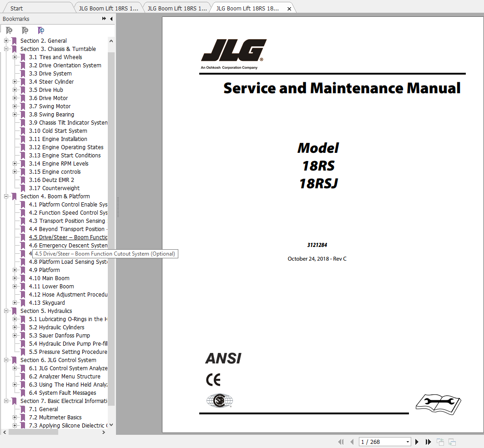Open 4.3 Transport Position Sensing bookmark
Image resolution: width=484 pixels, height=448 pixels.
pyautogui.click(x=67, y=221)
